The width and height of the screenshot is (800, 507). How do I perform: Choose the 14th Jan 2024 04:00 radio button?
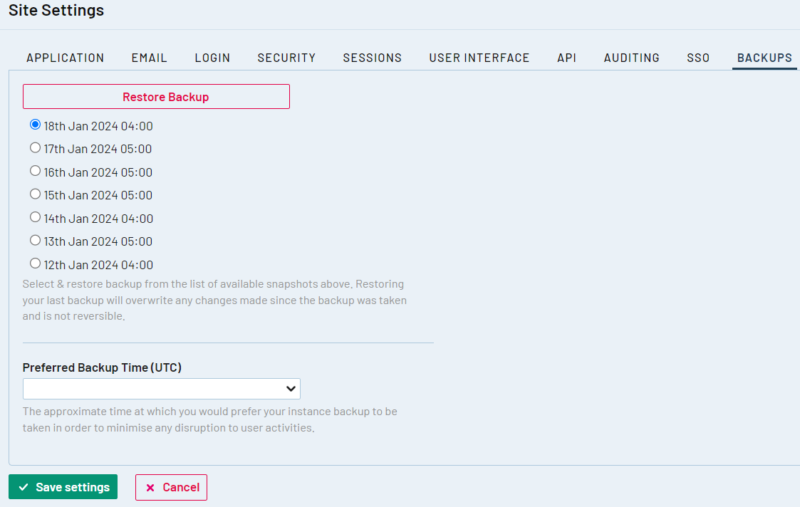click(35, 217)
